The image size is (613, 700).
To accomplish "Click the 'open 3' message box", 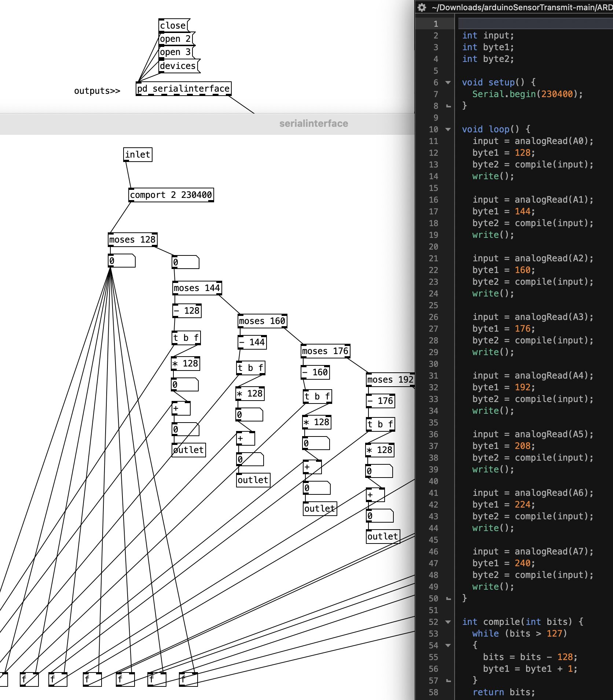I will (x=175, y=52).
